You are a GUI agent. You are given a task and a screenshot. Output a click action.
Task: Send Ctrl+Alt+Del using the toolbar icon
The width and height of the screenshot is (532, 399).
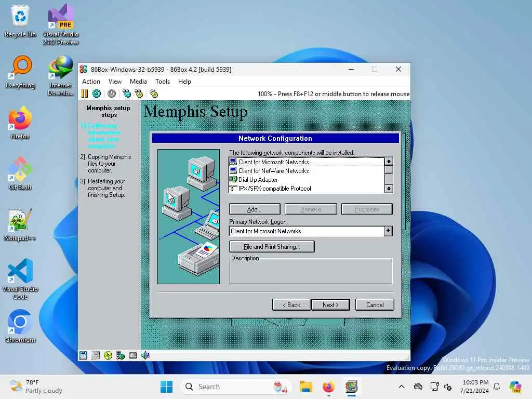click(x=127, y=94)
